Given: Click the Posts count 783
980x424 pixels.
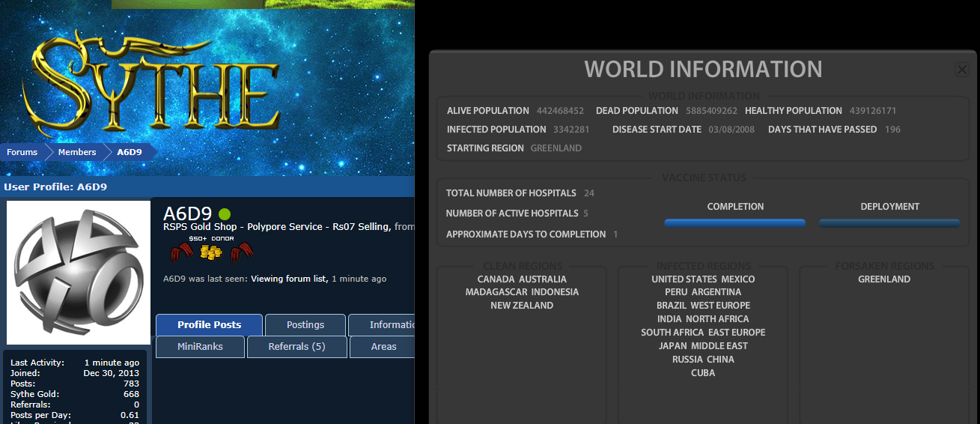Looking at the screenshot, I should tap(132, 384).
